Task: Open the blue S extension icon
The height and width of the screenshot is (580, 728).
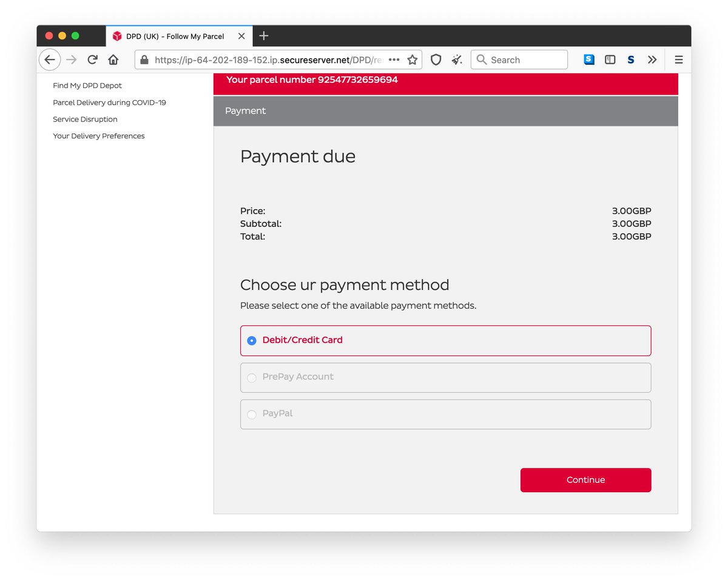Action: pos(588,59)
